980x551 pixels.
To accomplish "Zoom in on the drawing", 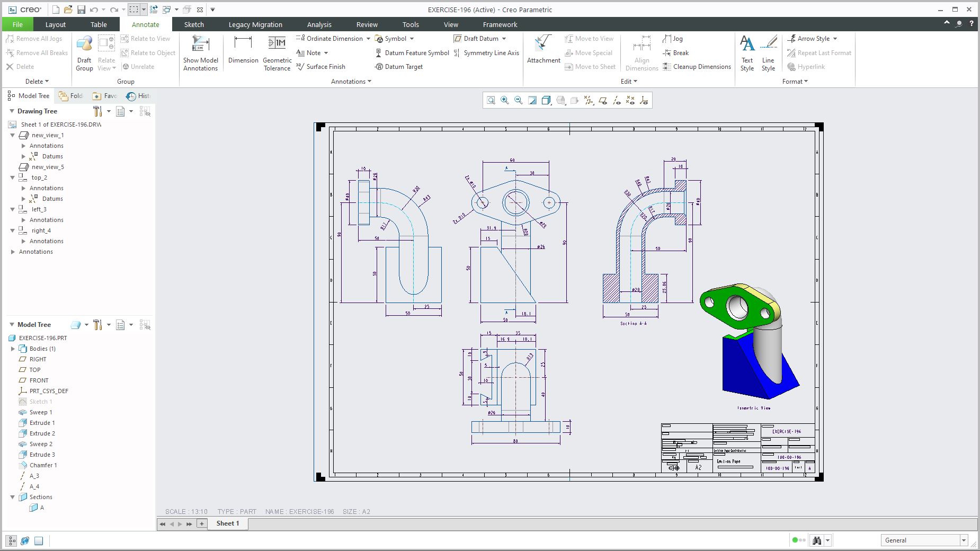I will [505, 100].
